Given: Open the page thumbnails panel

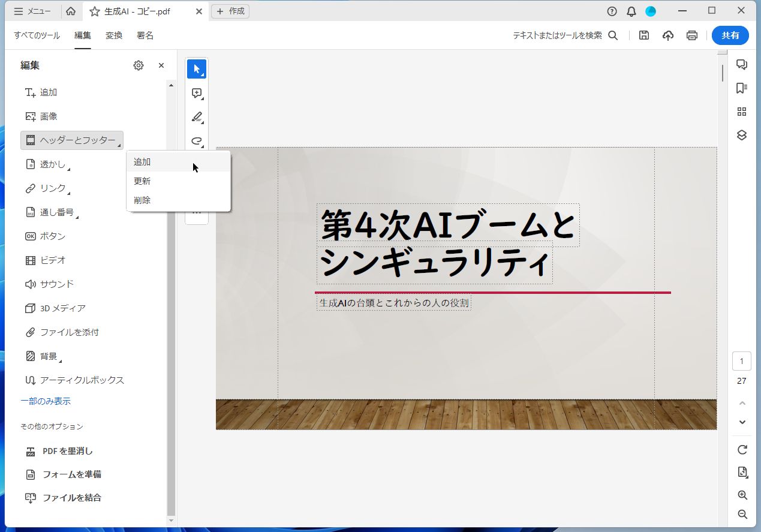Looking at the screenshot, I should pos(742,111).
